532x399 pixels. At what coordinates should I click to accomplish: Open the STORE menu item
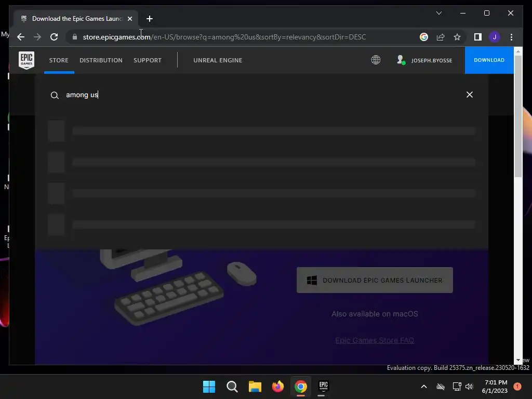click(x=59, y=60)
